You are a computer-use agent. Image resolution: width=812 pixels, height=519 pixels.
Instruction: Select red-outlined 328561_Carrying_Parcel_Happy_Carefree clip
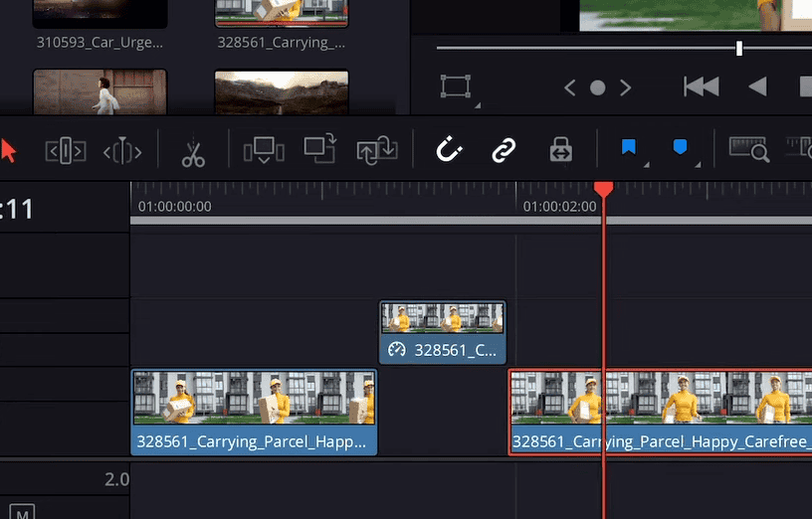pos(661,412)
